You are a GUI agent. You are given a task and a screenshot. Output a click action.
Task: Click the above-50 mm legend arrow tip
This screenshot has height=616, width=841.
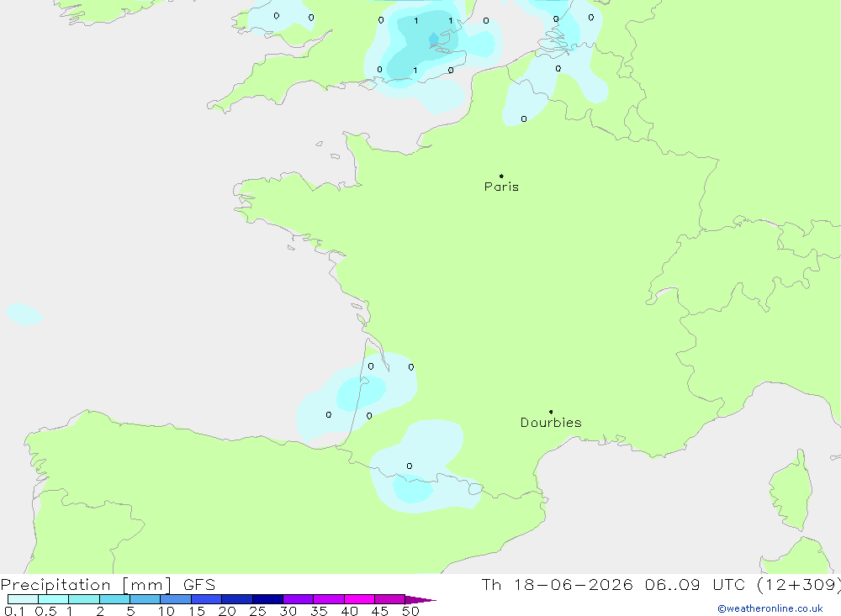pos(420,600)
